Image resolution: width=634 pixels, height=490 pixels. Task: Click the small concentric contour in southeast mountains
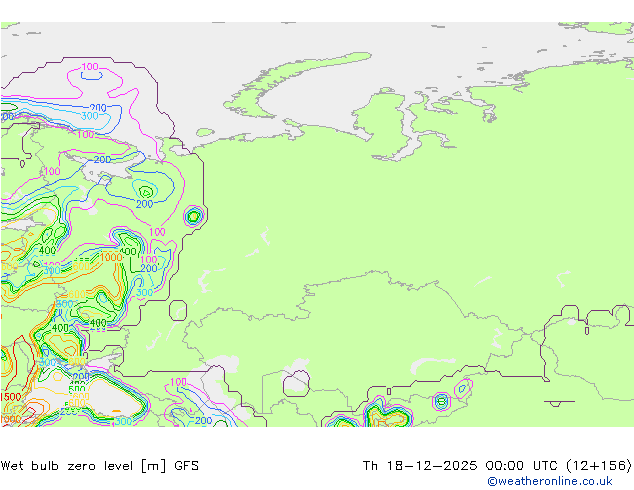pos(442,401)
